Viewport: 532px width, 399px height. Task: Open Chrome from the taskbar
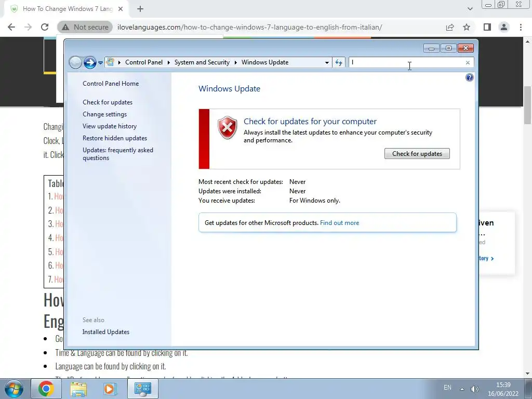coord(46,389)
